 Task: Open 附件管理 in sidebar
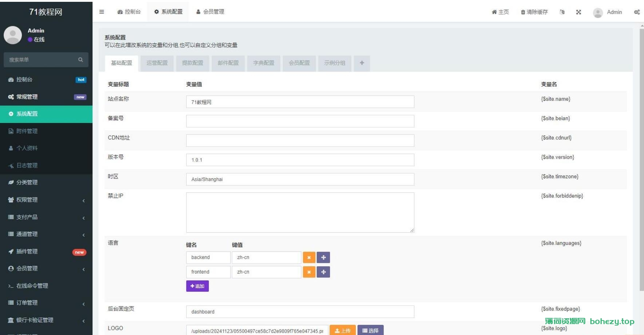(46, 131)
